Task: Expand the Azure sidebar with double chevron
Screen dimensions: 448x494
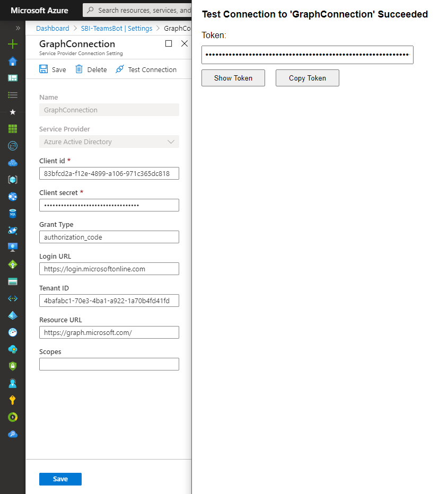Action: (17, 28)
